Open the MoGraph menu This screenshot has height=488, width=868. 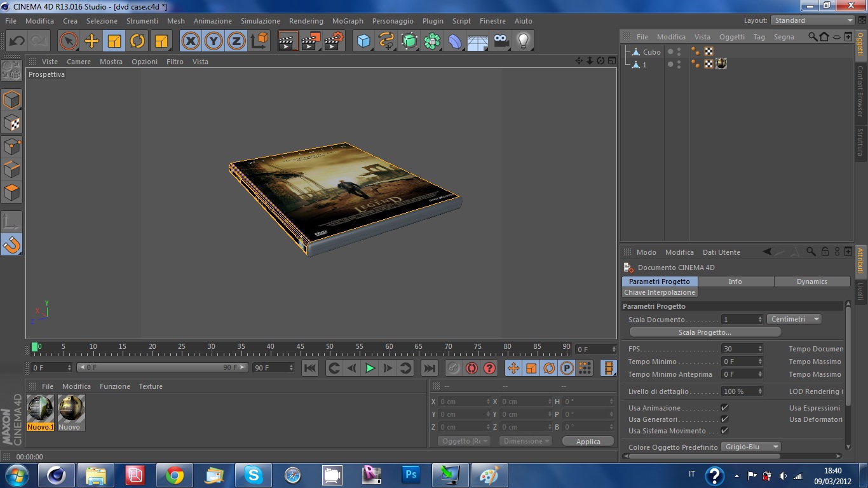pyautogui.click(x=348, y=21)
